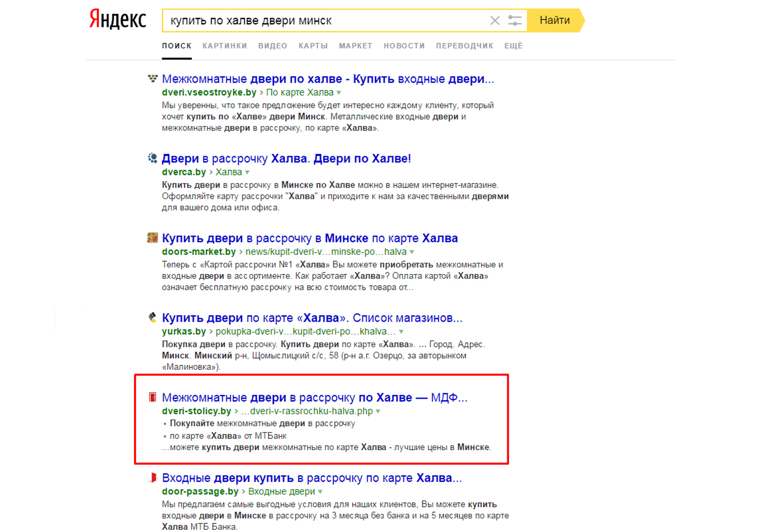Expand the dropdown arrow next to 'По карте Халва'
Image resolution: width=763 pixels, height=532 pixels.
(339, 92)
